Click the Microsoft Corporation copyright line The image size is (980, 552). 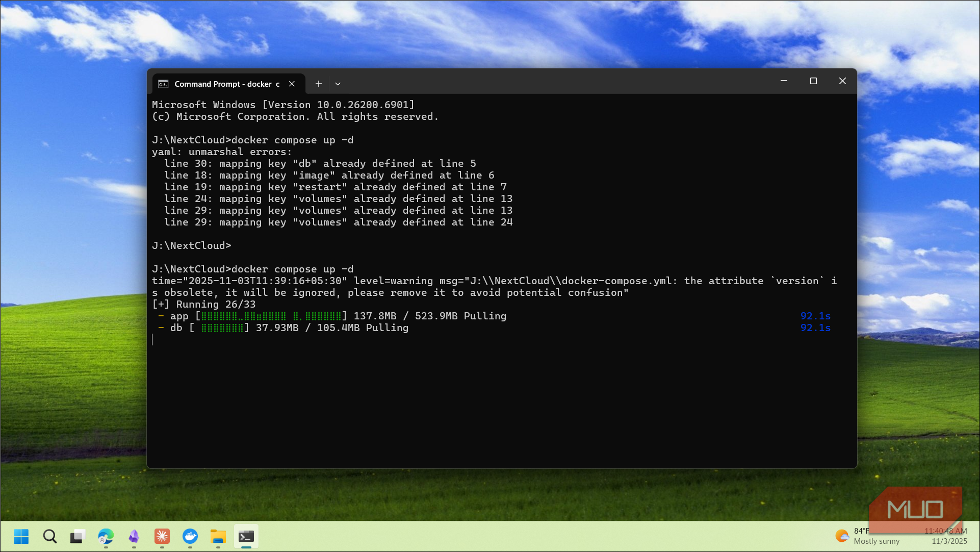click(295, 117)
